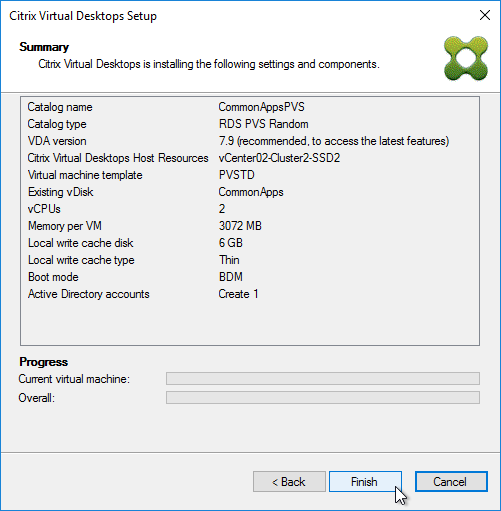The height and width of the screenshot is (511, 501).
Task: Select the vCenter02-Cluster2-SSD2 host resource value
Action: 279,158
